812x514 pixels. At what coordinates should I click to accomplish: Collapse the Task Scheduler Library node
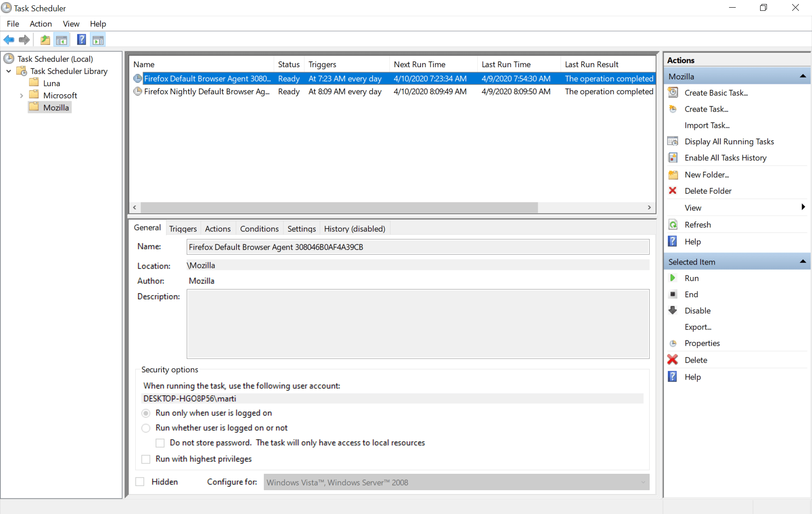click(x=9, y=71)
